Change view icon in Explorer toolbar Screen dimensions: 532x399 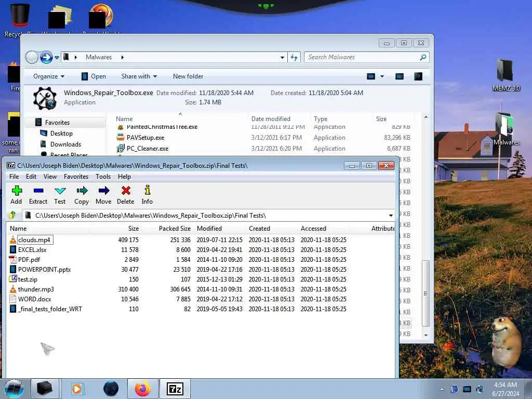(371, 76)
